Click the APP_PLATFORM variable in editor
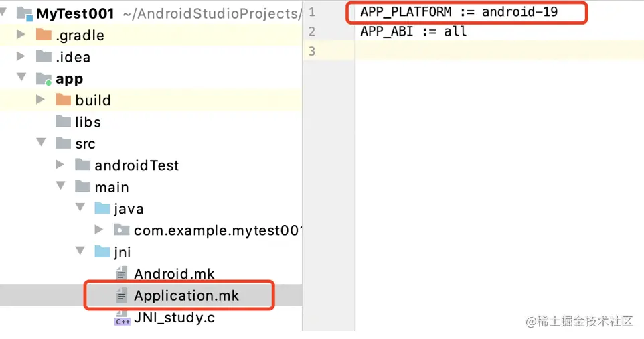 406,12
